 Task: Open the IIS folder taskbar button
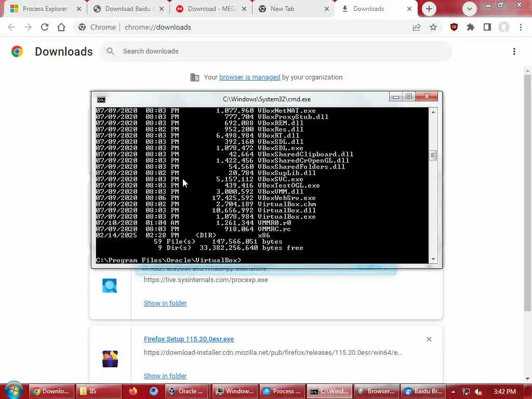[x=98, y=391]
